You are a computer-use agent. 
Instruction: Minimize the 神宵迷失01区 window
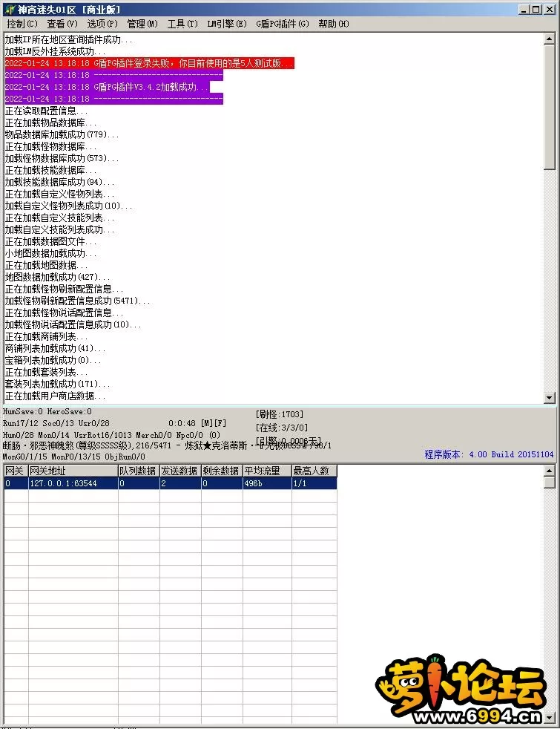click(524, 10)
